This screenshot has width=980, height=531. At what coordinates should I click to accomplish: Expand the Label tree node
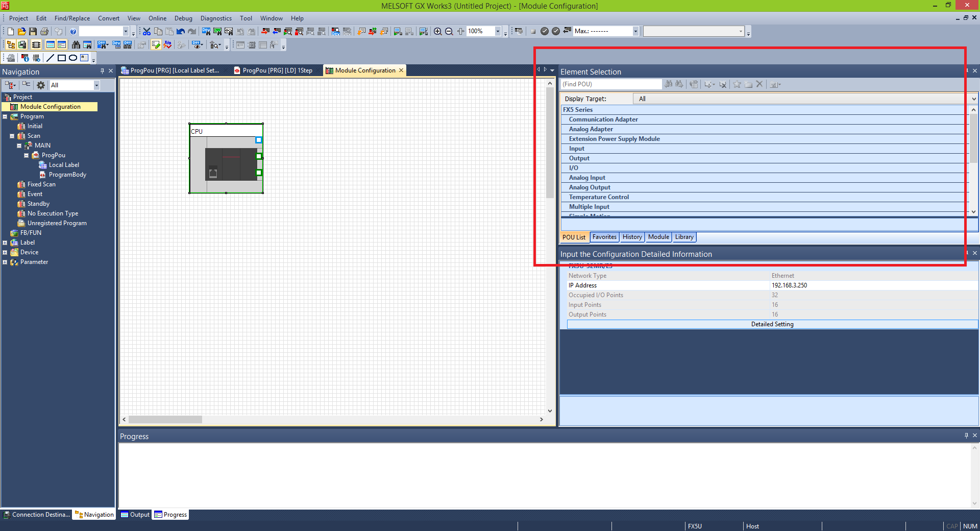click(5, 243)
